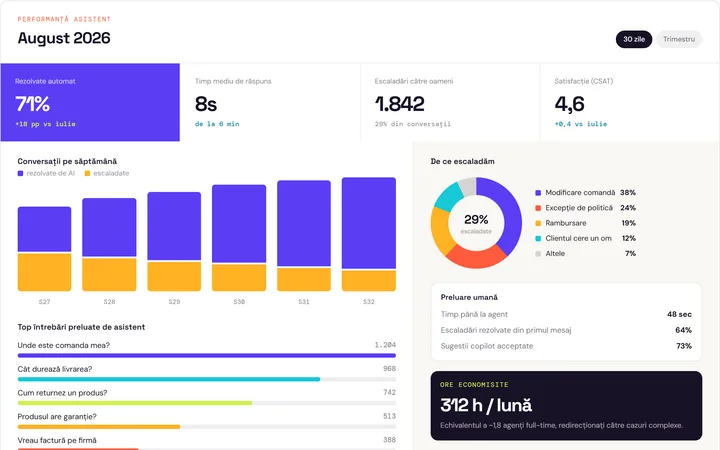Click the 48 sec value
The height and width of the screenshot is (450, 720).
679,315
